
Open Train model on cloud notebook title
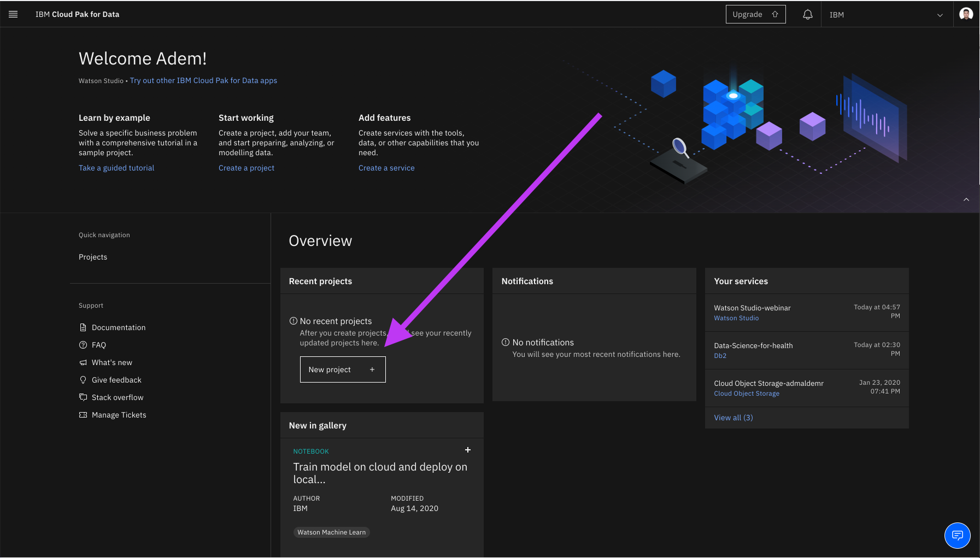(x=380, y=473)
